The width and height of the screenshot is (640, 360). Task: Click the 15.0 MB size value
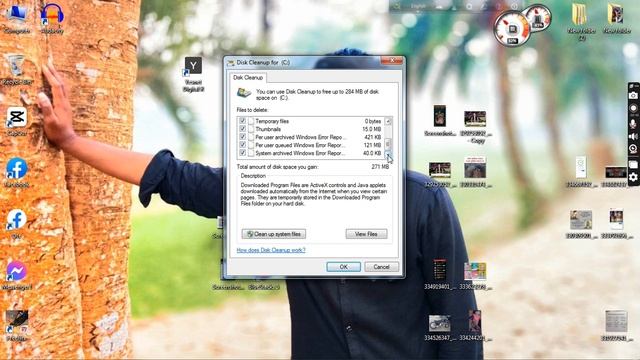pos(371,129)
